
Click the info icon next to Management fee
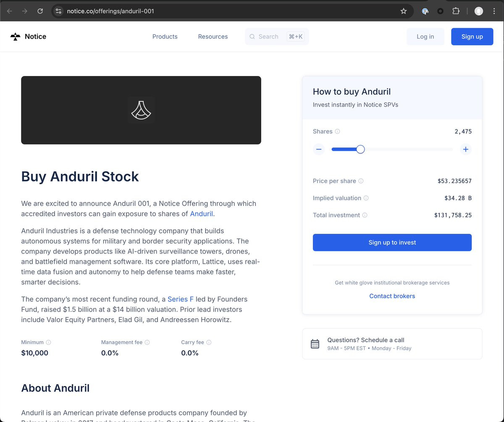(x=147, y=342)
